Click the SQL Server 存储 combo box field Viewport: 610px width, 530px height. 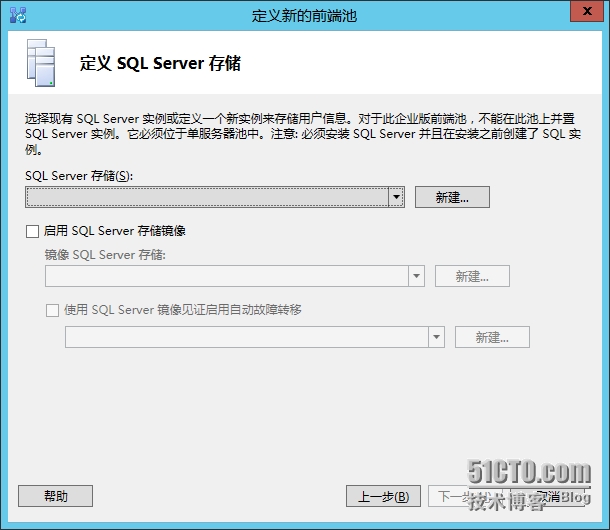click(x=215, y=197)
